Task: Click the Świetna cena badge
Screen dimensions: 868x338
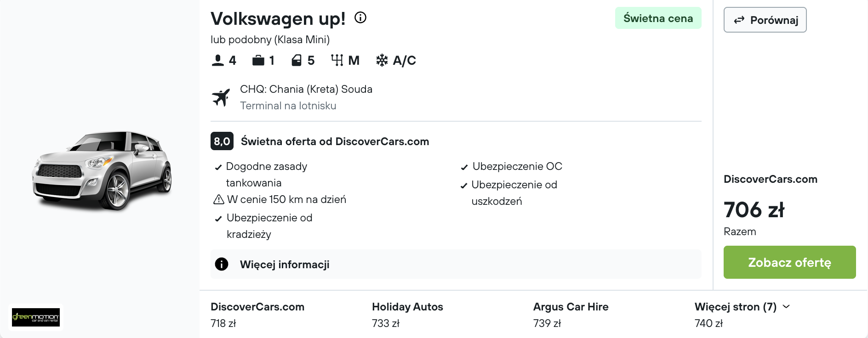Action: pos(658,18)
